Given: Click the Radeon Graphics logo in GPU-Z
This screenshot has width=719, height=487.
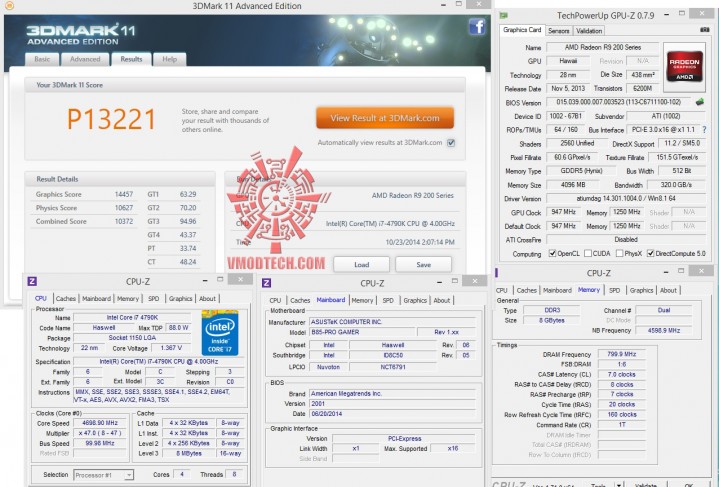Looking at the screenshot, I should pos(684,67).
